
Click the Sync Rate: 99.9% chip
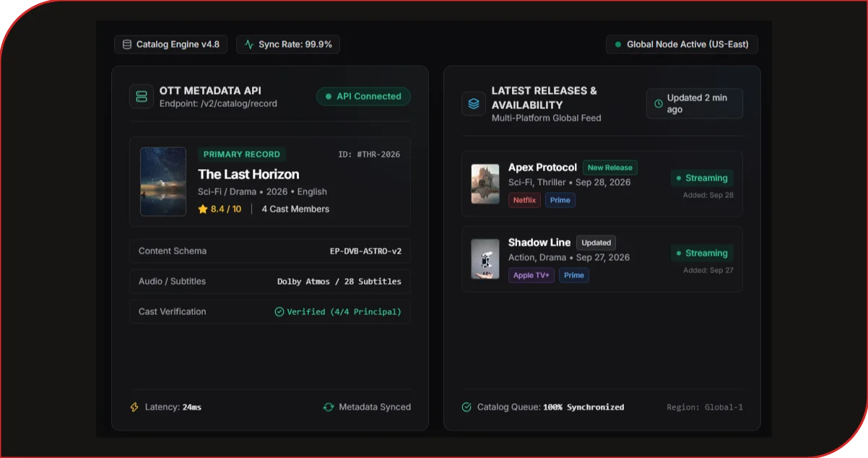[288, 45]
